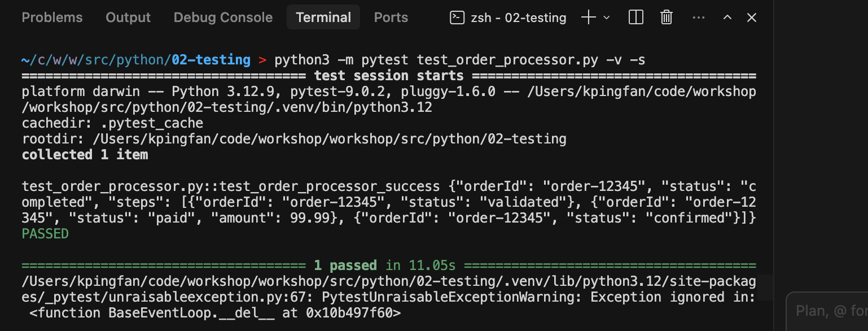Switch to the Output tab
This screenshot has height=331, width=868.
[x=128, y=18]
